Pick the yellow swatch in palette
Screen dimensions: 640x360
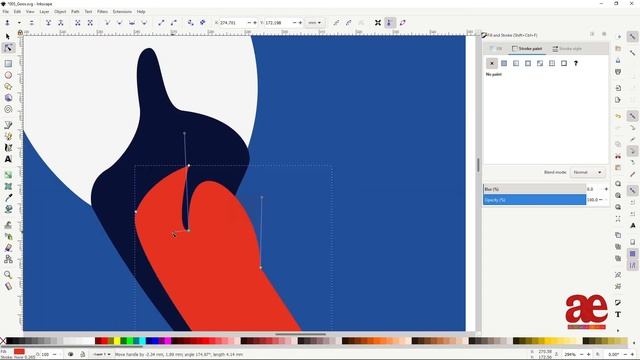[117, 341]
